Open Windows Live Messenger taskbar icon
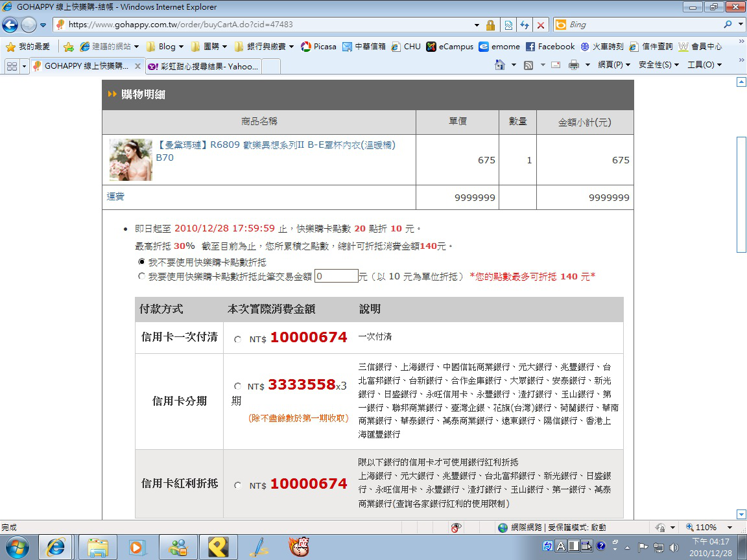 point(178,547)
